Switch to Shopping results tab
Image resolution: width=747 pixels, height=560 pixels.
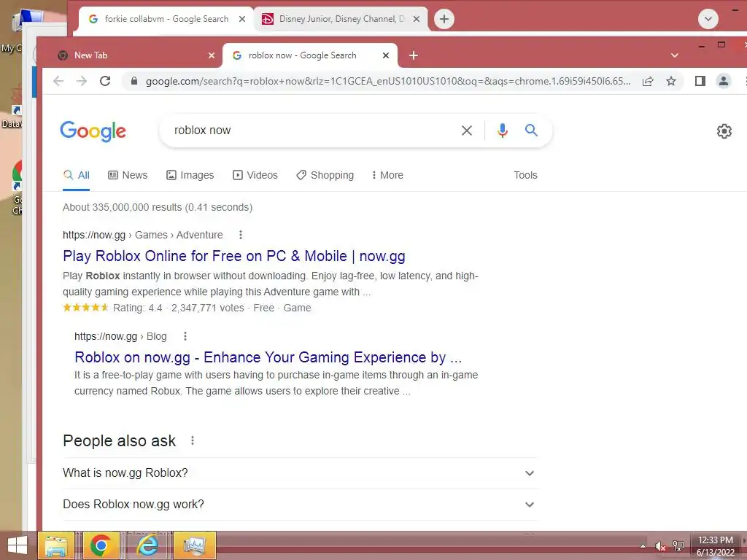pyautogui.click(x=325, y=175)
